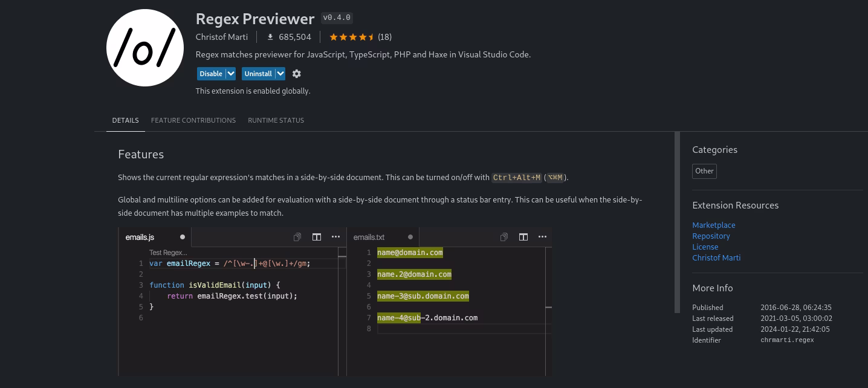This screenshot has height=388, width=868.
Task: Click the download count icon
Action: (x=270, y=37)
